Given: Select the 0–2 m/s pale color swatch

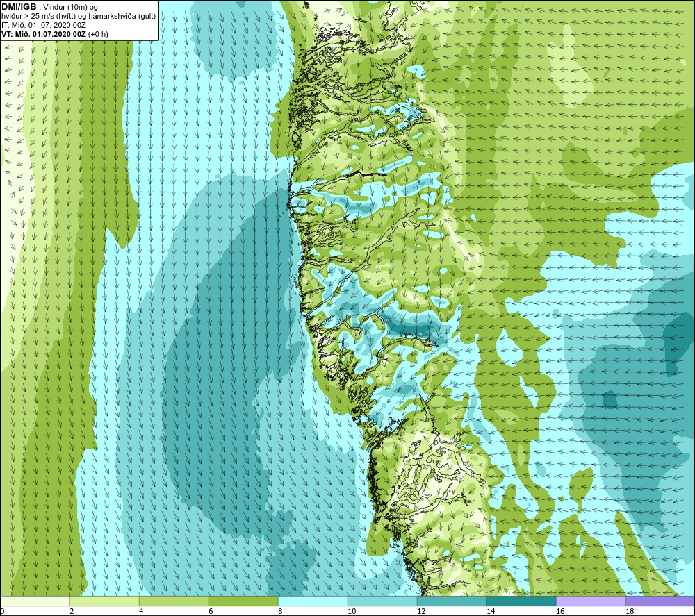Looking at the screenshot, I should (x=35, y=601).
